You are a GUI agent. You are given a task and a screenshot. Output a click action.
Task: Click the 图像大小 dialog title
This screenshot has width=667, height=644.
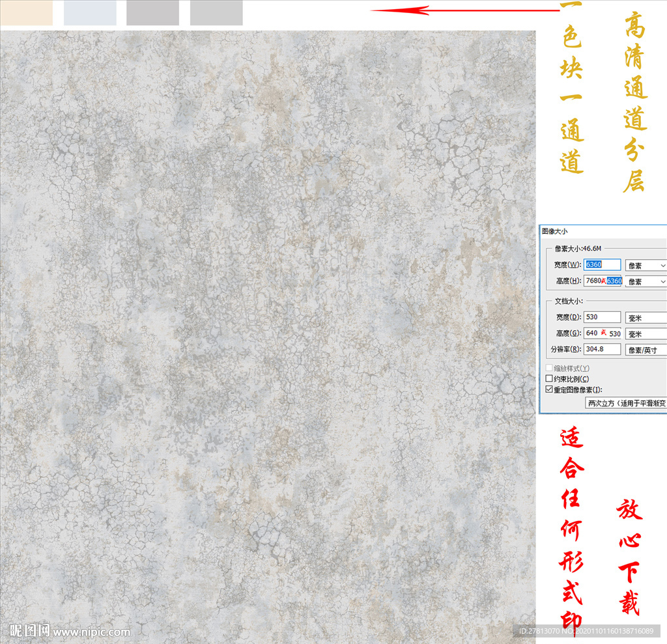click(554, 231)
